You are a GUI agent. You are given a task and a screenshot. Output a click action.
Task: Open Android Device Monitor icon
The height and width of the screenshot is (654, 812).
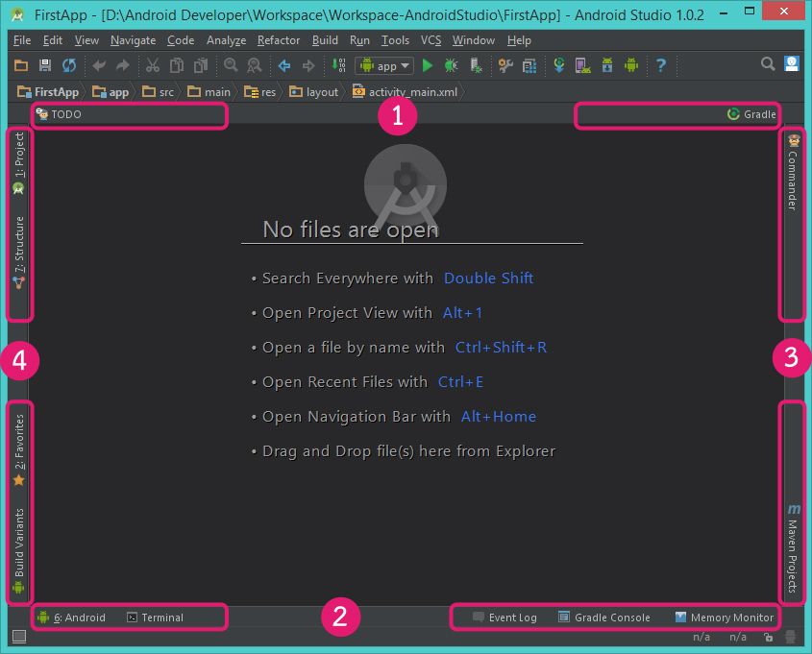(631, 65)
